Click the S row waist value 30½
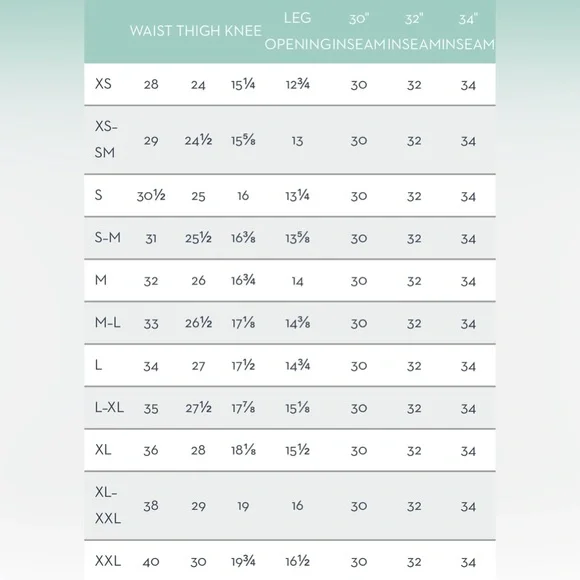Screen dimensions: 580x580 point(151,196)
